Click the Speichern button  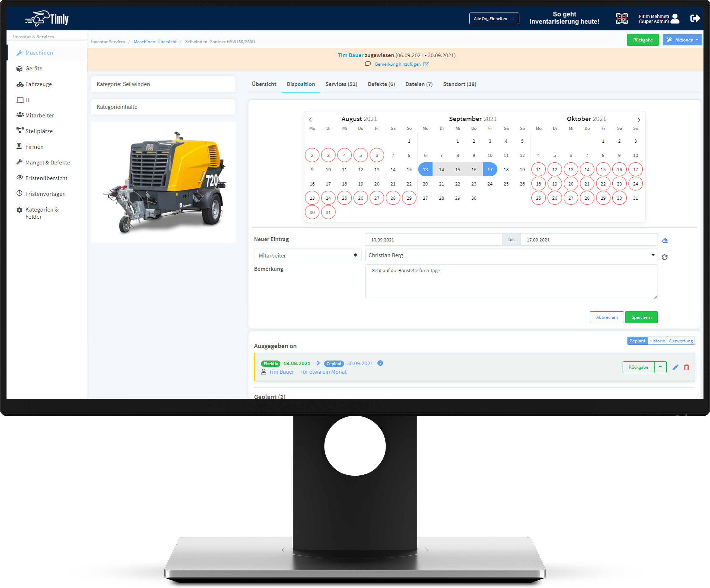tap(641, 317)
